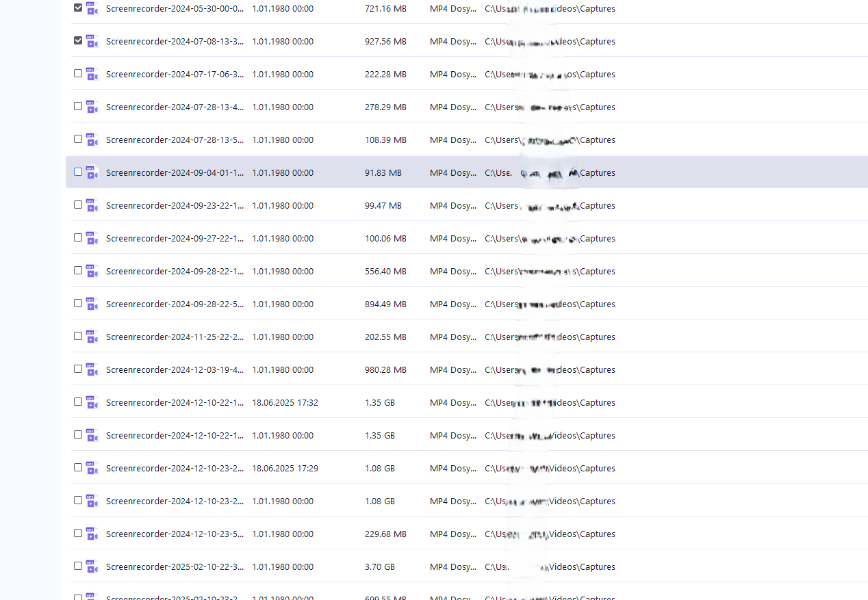This screenshot has height=600, width=868.
Task: Tick the checkbox for Screenrecorder-2024-07-17-06-3
Action: [78, 73]
